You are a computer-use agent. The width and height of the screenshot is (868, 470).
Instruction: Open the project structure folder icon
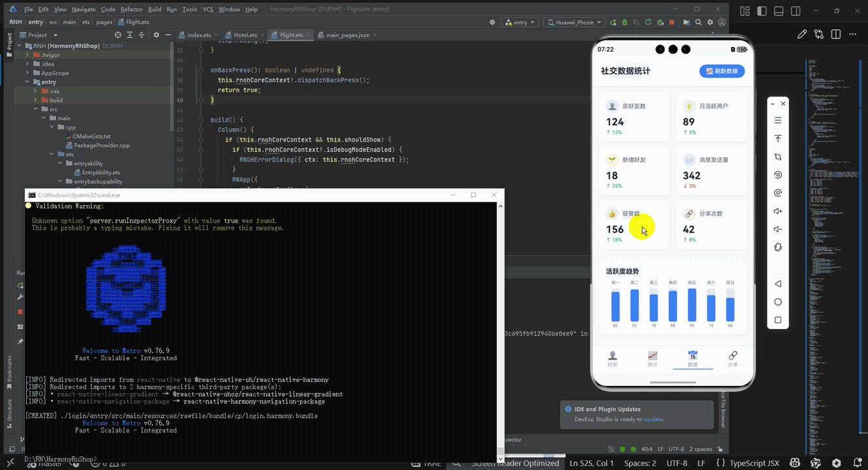(688, 22)
